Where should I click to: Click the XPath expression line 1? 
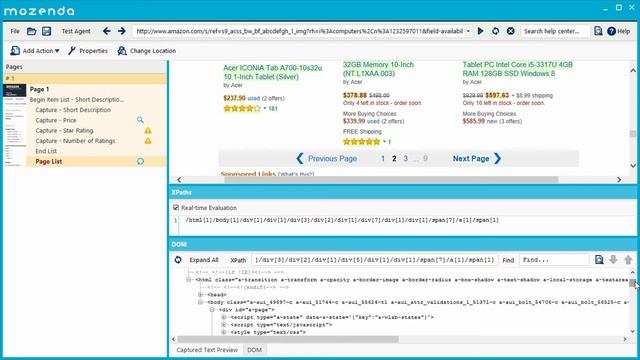click(x=342, y=220)
